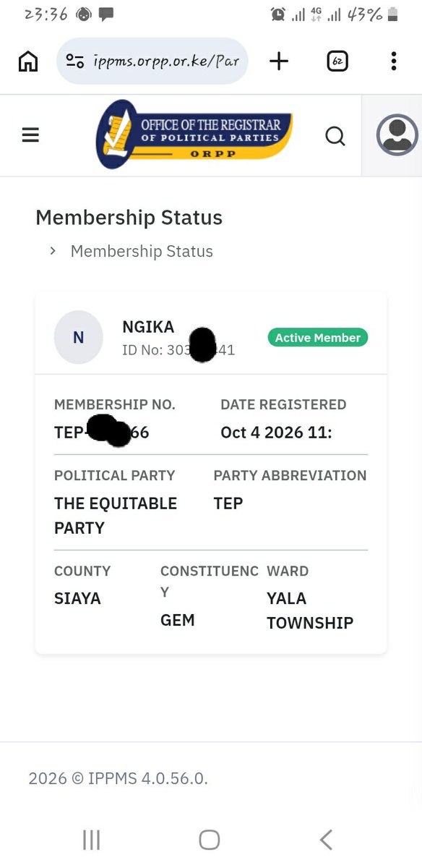This screenshot has height=868, width=422.
Task: Tap the Android back navigation arrow
Action: [326, 840]
